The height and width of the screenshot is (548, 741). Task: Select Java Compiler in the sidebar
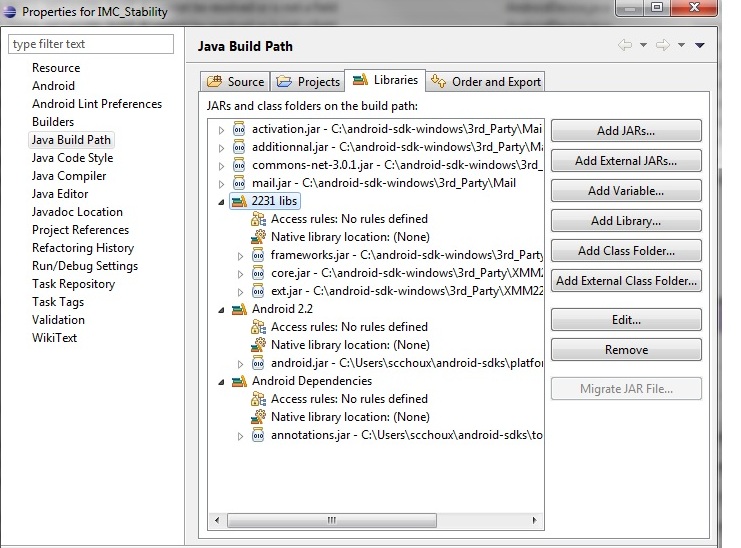(x=69, y=176)
